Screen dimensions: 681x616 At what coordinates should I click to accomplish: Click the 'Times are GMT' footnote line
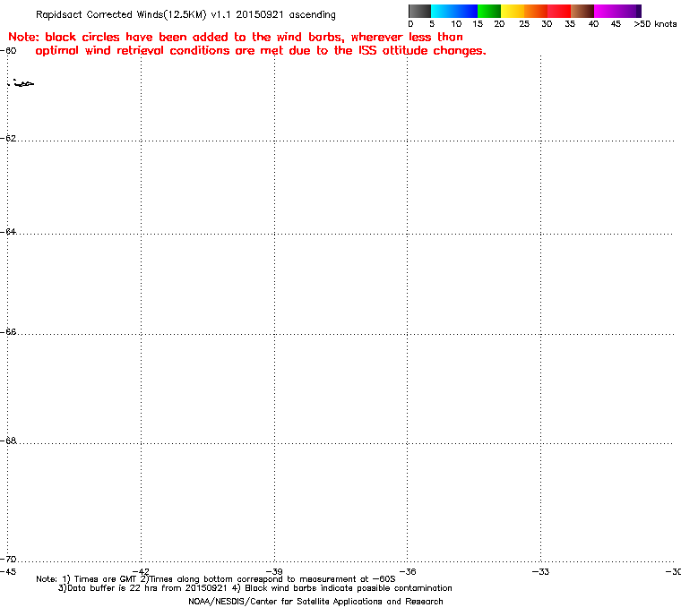click(x=216, y=579)
